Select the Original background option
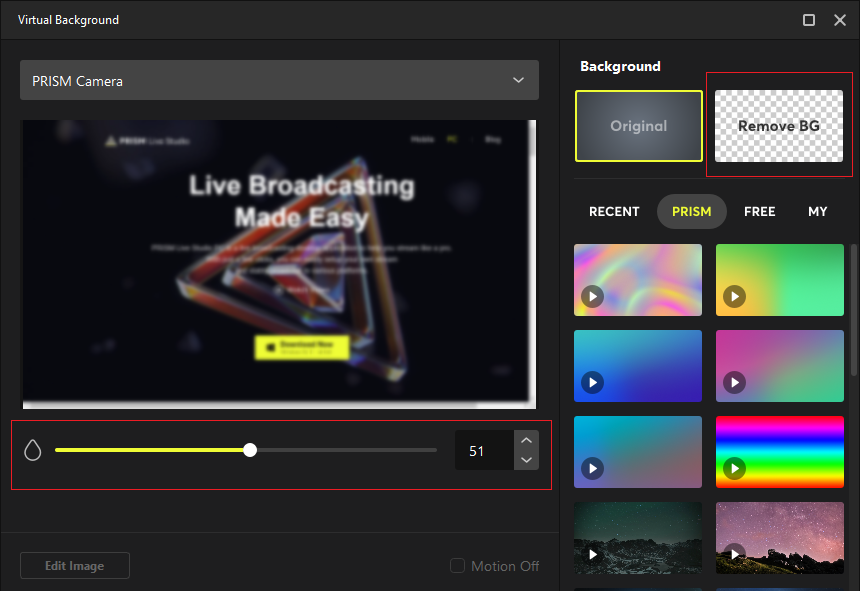 [x=638, y=126]
